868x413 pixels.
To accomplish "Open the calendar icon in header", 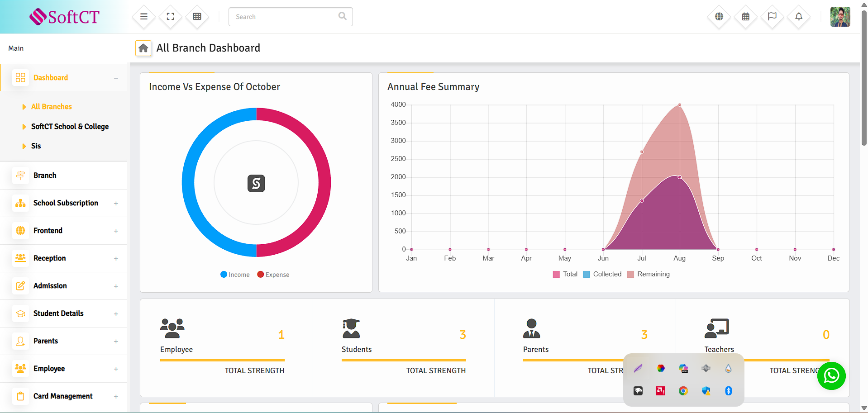I will click(745, 17).
